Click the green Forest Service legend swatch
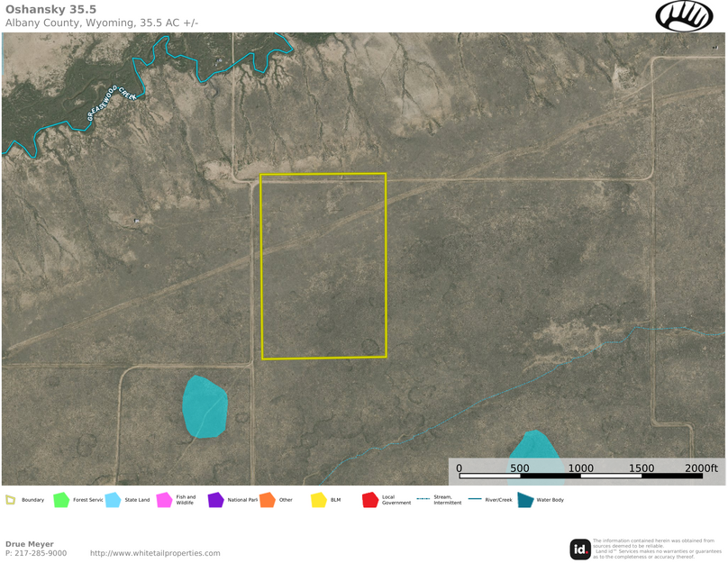The image size is (728, 563). point(60,500)
